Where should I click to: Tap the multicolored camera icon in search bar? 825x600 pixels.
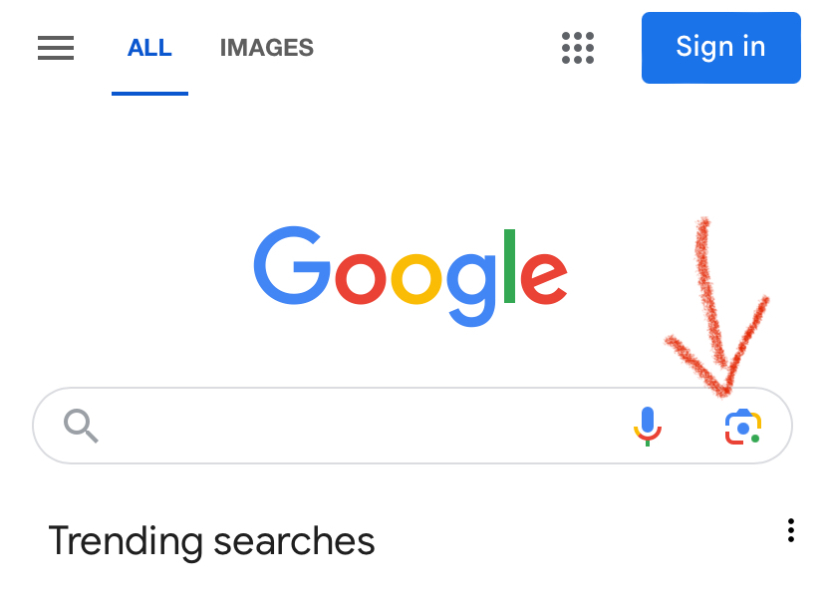click(742, 426)
